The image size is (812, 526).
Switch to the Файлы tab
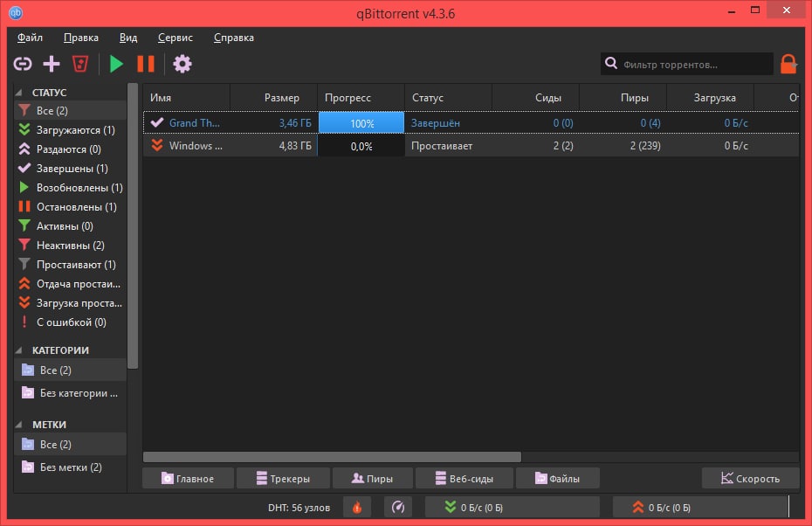tap(558, 478)
